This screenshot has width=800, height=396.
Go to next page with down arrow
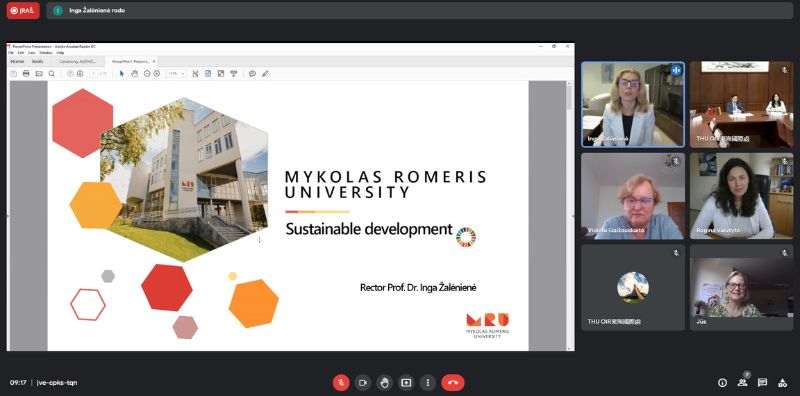coord(80,73)
